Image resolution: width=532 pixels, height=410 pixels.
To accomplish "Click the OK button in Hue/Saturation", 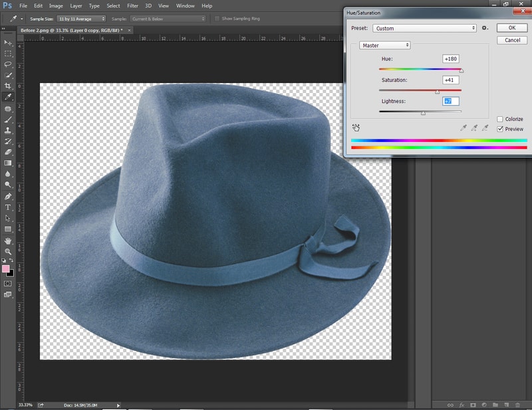I will [x=511, y=28].
